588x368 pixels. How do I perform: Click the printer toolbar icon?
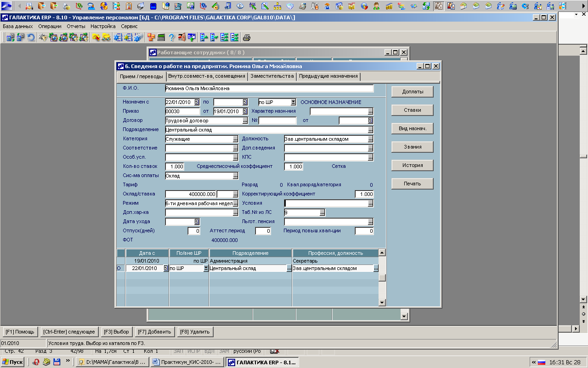[246, 38]
